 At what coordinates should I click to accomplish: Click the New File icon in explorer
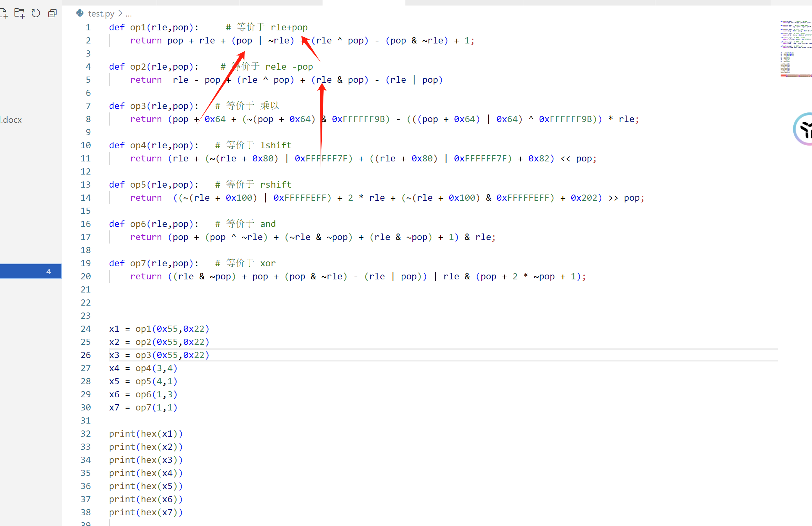tap(3, 13)
